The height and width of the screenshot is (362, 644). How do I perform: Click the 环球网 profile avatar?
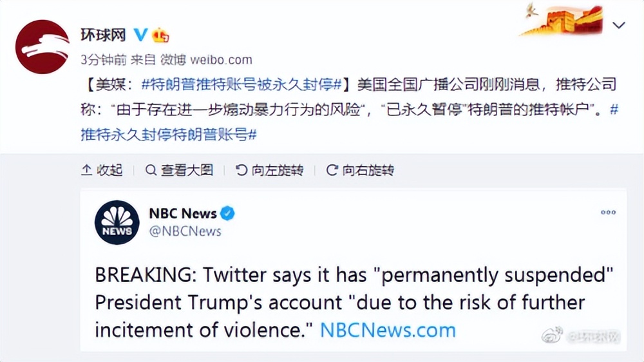click(42, 46)
